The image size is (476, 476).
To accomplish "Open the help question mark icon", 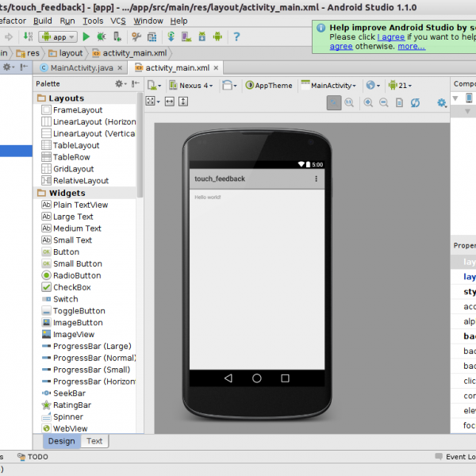I will point(236,36).
